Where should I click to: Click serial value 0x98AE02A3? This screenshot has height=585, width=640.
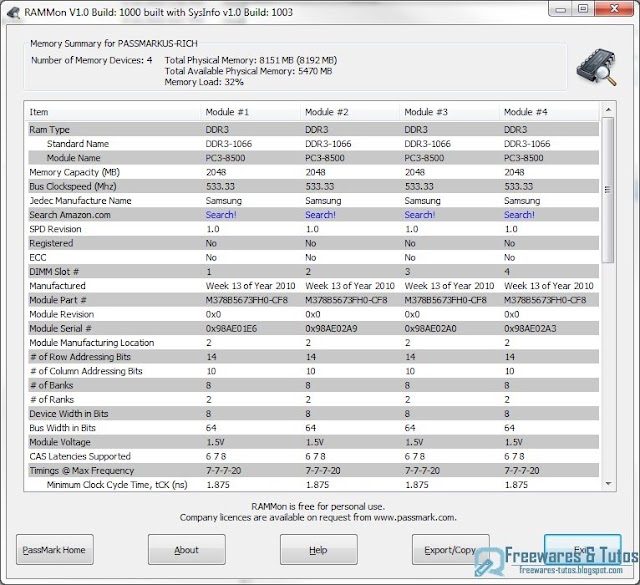click(x=530, y=329)
